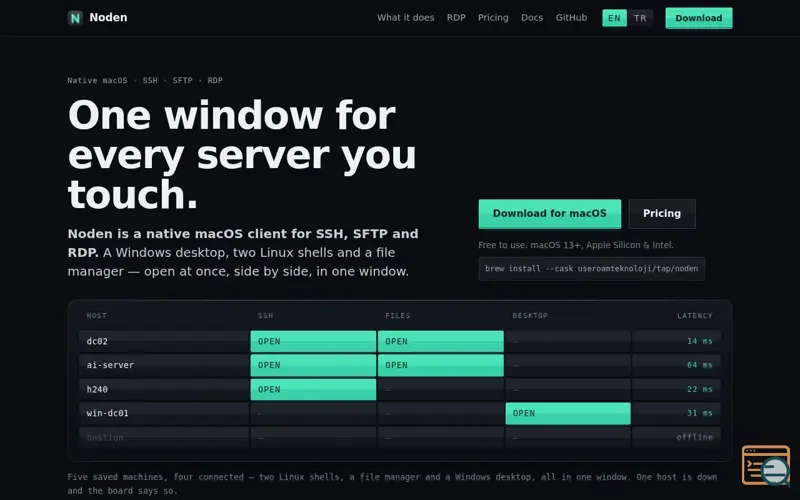Screen dimensions: 800x500
Task: Open Pricing in the top navigation
Action: [493, 18]
